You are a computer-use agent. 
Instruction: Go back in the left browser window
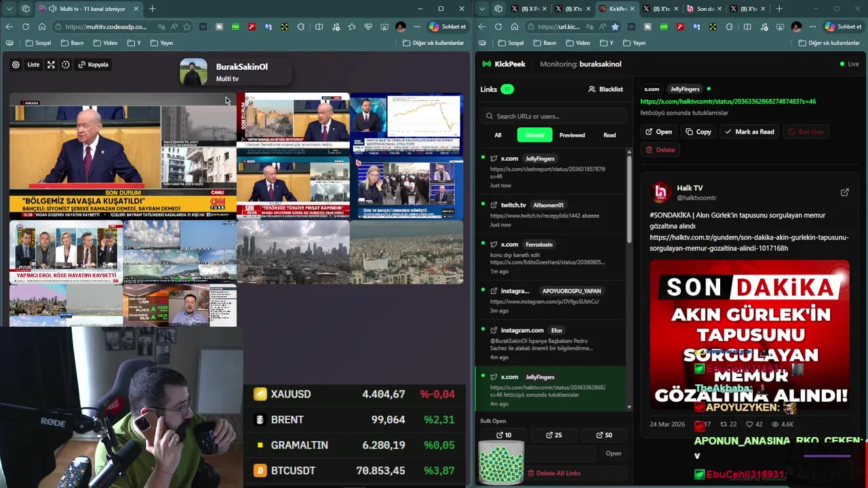tap(9, 26)
